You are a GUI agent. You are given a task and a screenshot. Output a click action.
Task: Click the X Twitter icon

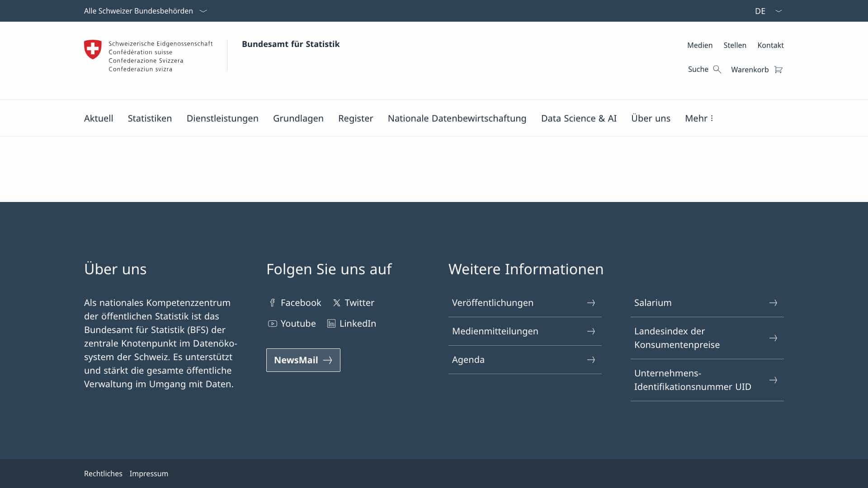pos(337,303)
